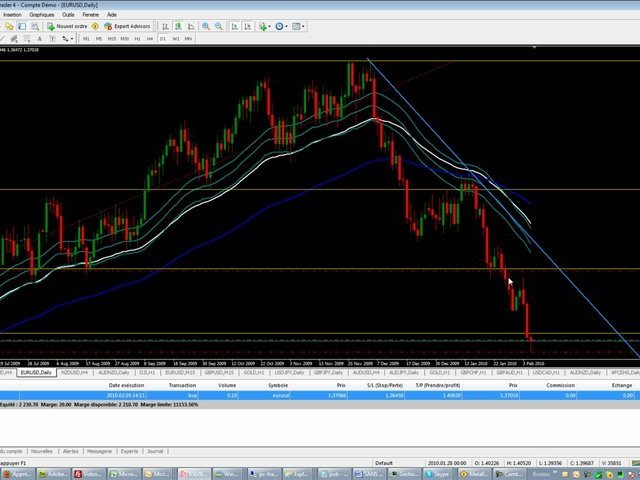Select the equidistant channel tool
The height and width of the screenshot is (480, 640).
[x=14, y=38]
